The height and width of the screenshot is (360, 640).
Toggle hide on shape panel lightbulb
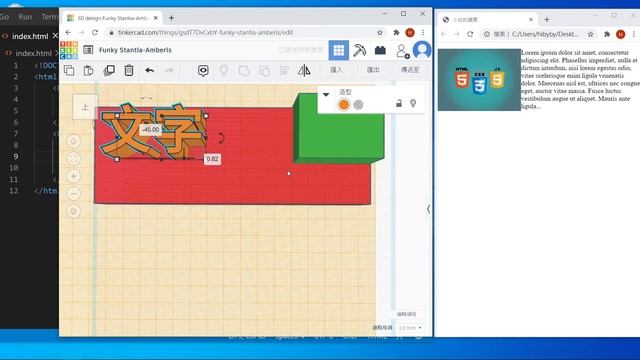pos(413,103)
